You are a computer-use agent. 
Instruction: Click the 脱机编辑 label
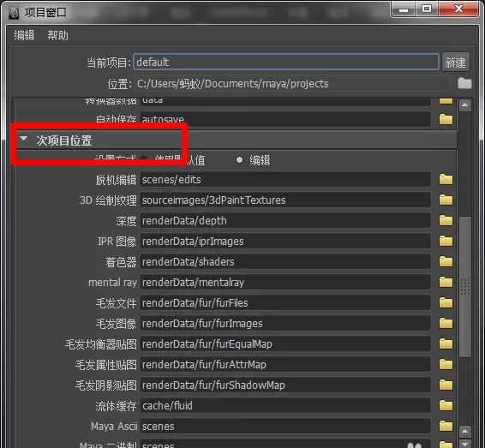(x=116, y=180)
